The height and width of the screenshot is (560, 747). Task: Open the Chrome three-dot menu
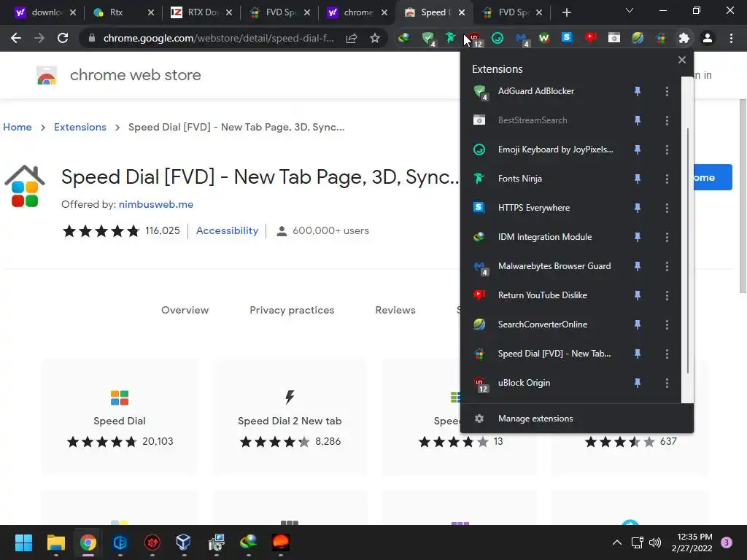(731, 38)
